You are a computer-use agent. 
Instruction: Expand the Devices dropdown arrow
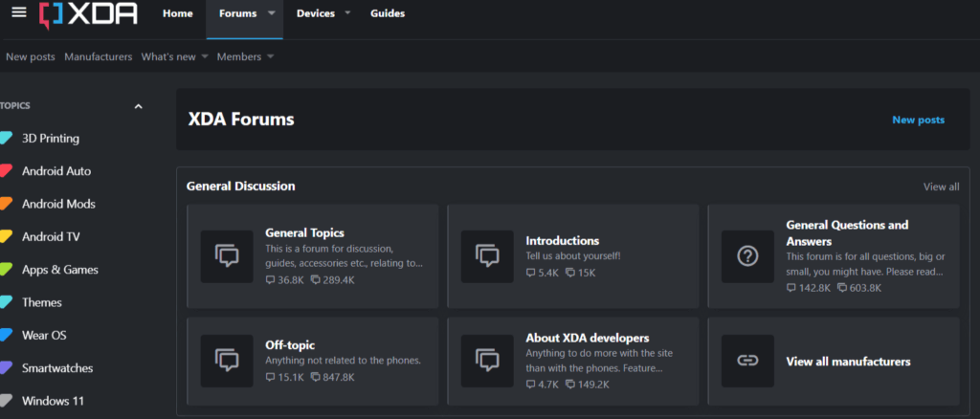347,13
